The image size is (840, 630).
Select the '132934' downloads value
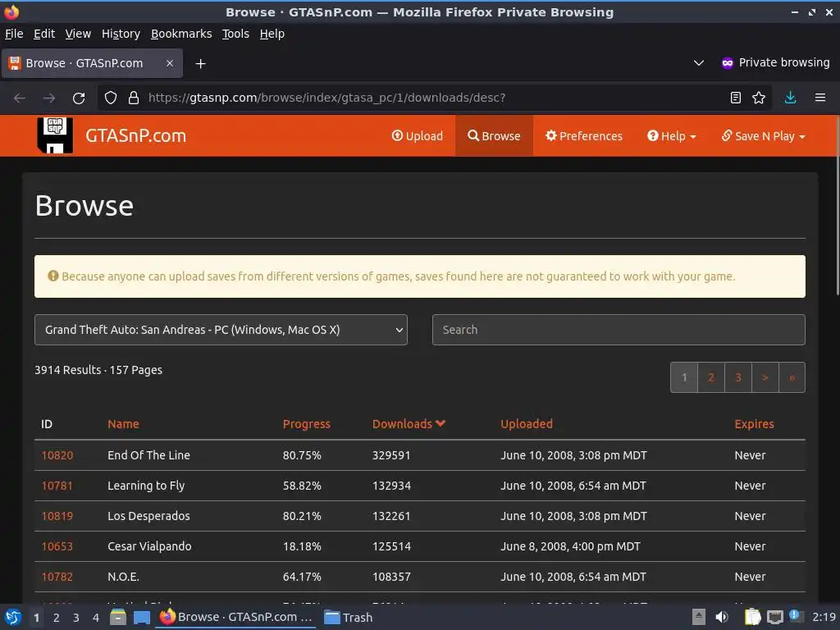(391, 486)
